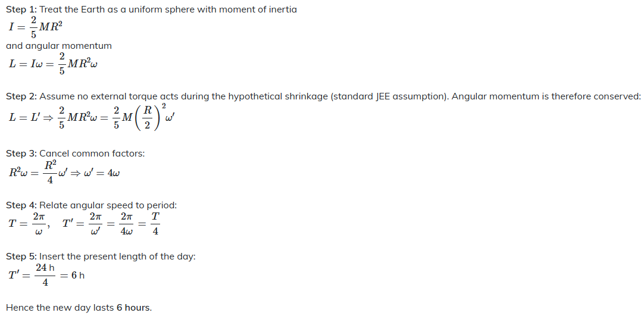Click the text 'Cancel common factors:'
The width and height of the screenshot is (644, 319).
(92, 154)
